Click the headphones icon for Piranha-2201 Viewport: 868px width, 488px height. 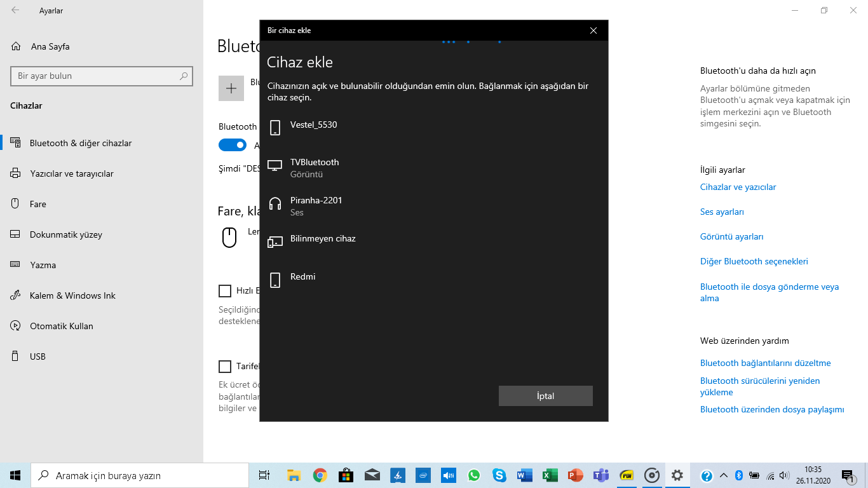coord(275,204)
